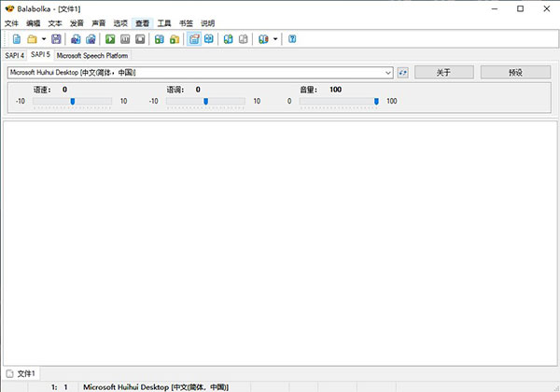Click the 预设 button

515,72
